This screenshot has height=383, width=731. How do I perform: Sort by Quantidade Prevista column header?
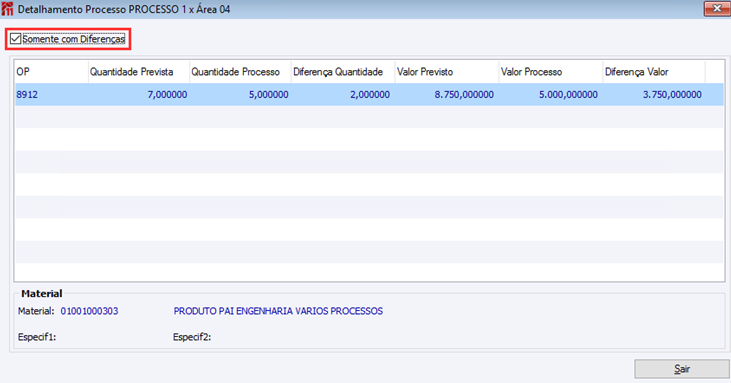tap(138, 72)
